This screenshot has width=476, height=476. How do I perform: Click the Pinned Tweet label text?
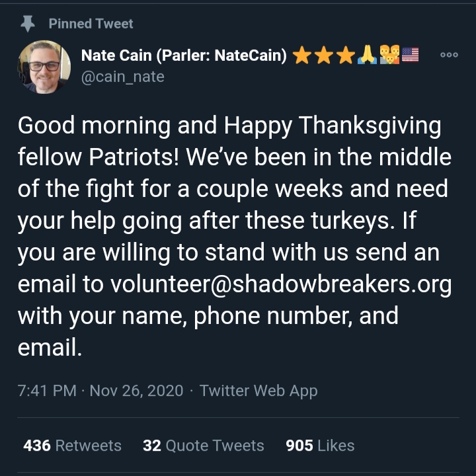[91, 24]
